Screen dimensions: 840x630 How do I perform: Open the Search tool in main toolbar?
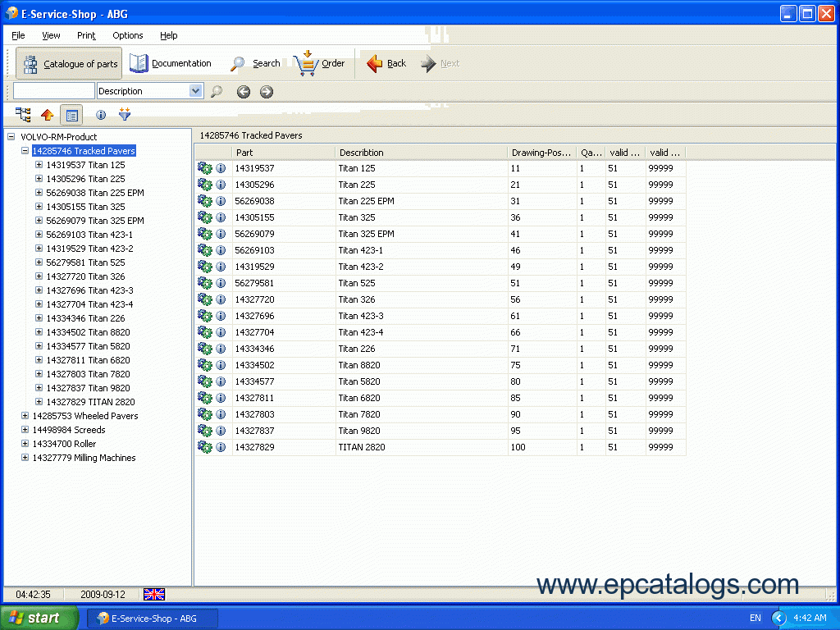pos(255,63)
